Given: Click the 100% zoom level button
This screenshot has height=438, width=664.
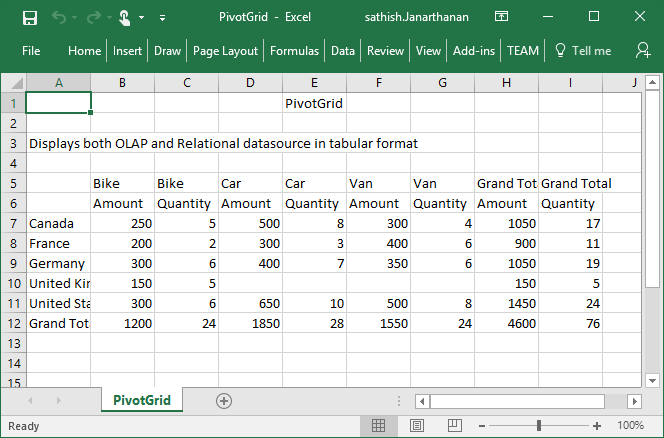Looking at the screenshot, I should [630, 426].
